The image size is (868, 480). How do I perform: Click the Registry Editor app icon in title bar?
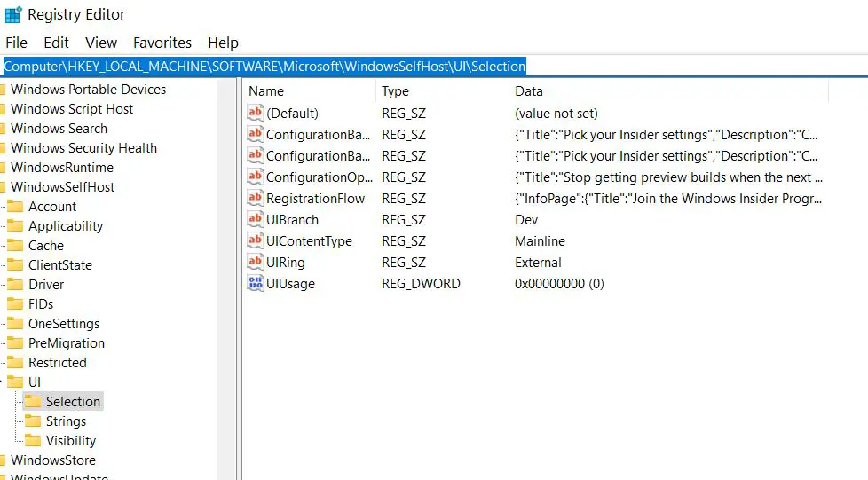(12, 15)
